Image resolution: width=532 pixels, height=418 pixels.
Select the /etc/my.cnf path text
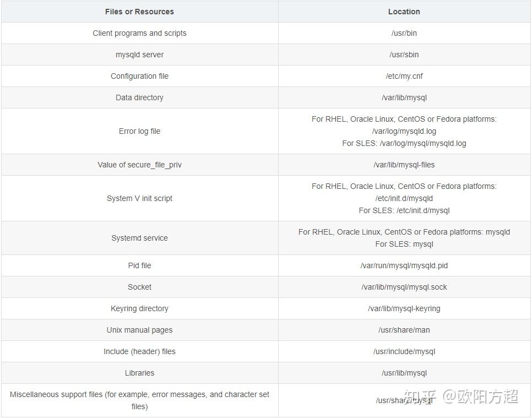[x=404, y=76]
